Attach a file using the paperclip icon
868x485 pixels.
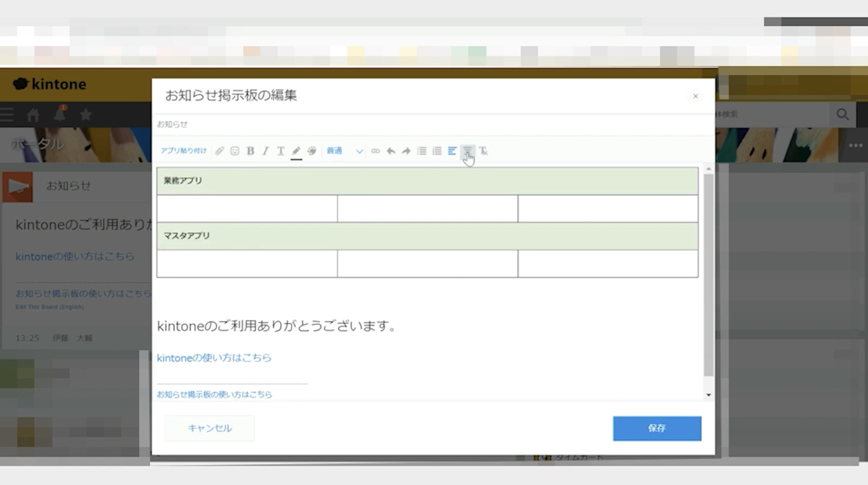(x=219, y=151)
